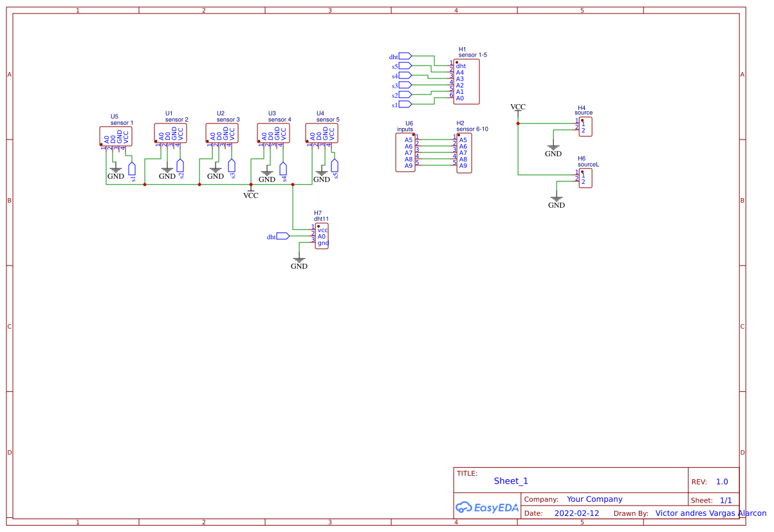Select the GND power symbol below U5 sensor 1
The height and width of the screenshot is (532, 774).
[x=115, y=170]
